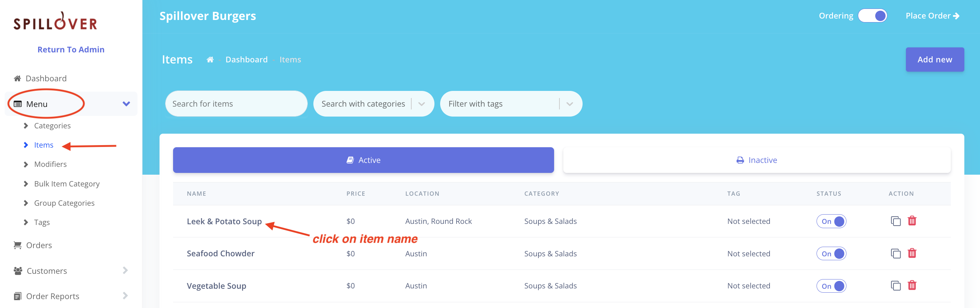Expand the Customers submenu arrow
This screenshot has width=980, height=308.
126,270
